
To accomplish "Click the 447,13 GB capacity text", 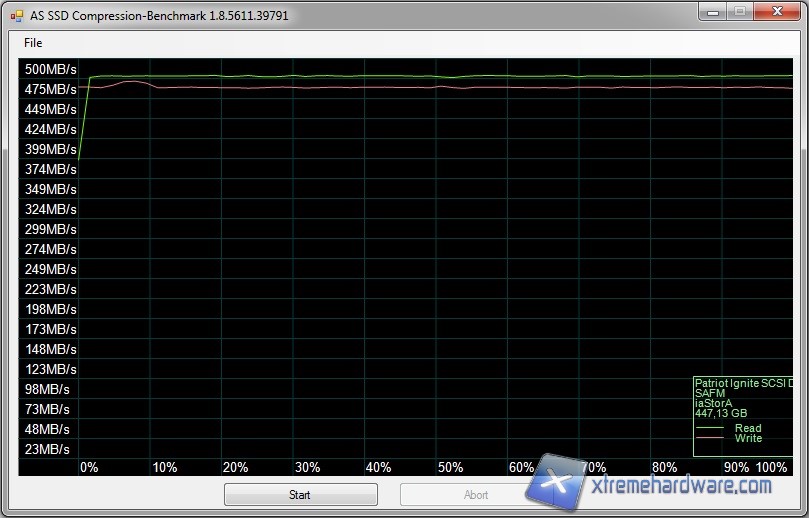I will point(721,413).
